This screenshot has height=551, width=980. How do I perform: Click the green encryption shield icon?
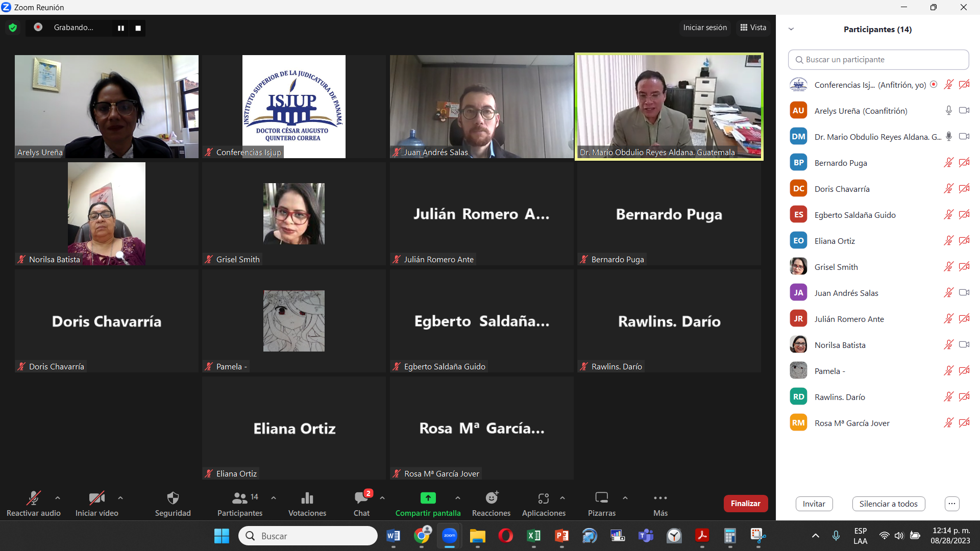pos(13,28)
